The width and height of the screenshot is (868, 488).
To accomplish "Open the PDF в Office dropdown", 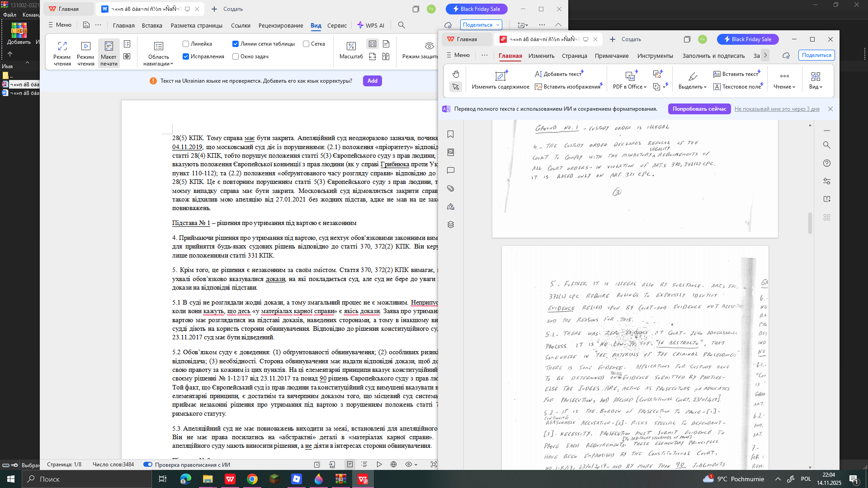I will [x=630, y=87].
